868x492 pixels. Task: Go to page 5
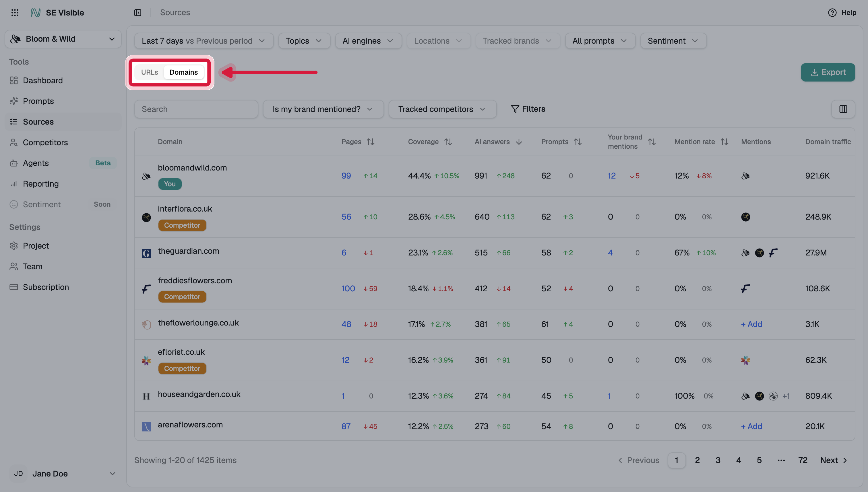(x=759, y=460)
